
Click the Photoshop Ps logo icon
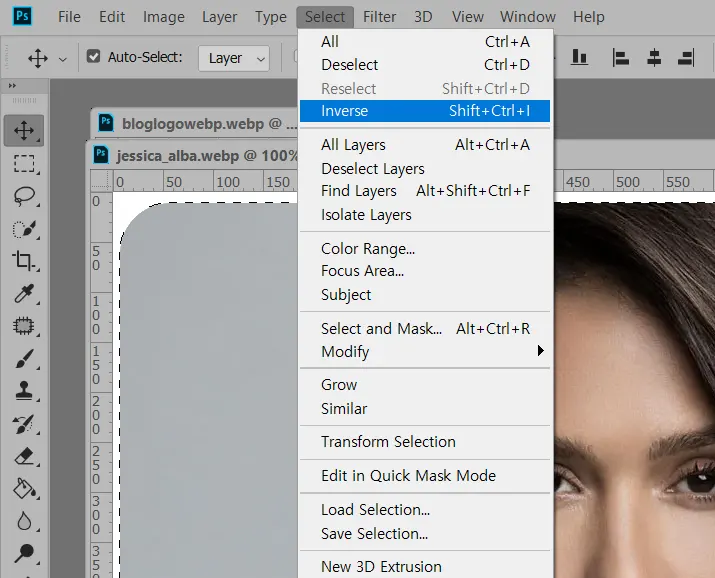point(22,16)
